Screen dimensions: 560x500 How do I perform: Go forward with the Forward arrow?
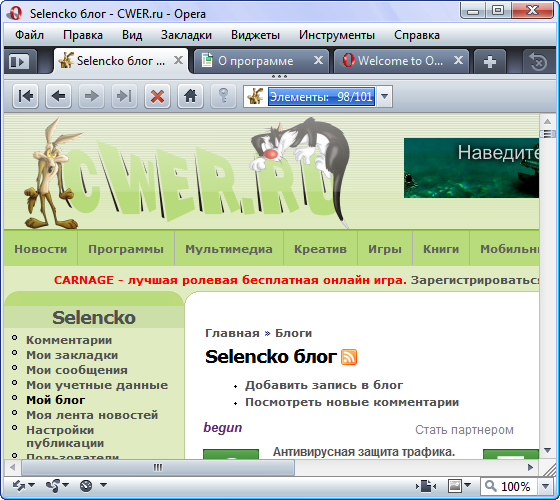coord(91,96)
